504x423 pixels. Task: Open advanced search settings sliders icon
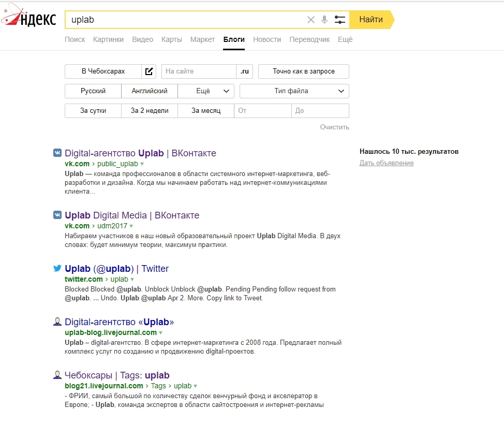coord(340,20)
